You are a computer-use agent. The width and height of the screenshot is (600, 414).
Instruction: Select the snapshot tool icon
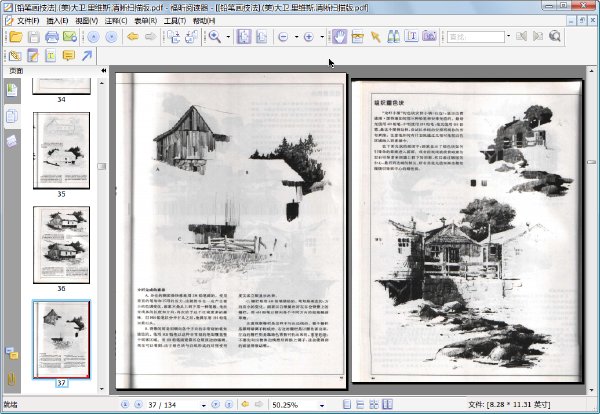[357, 37]
